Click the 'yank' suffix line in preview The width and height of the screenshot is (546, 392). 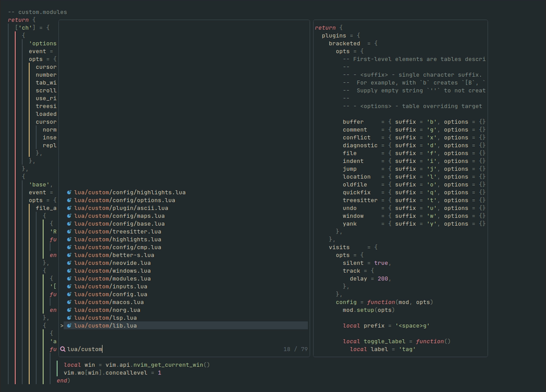pyautogui.click(x=414, y=224)
